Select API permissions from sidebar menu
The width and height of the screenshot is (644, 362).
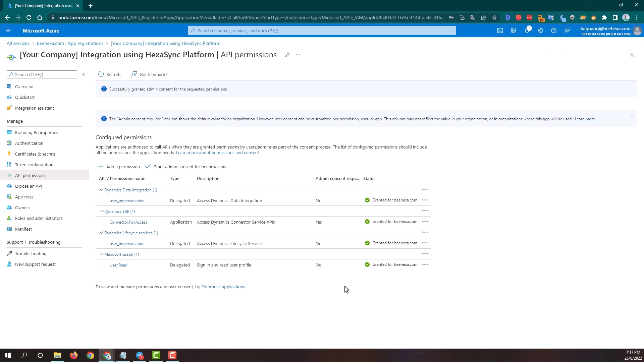[x=30, y=176]
